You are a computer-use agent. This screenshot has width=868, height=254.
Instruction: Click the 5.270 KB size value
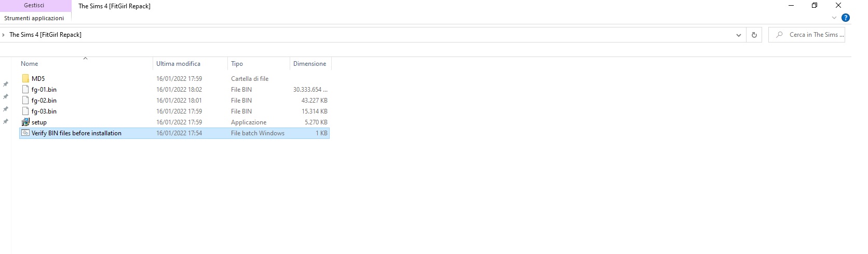click(x=316, y=122)
